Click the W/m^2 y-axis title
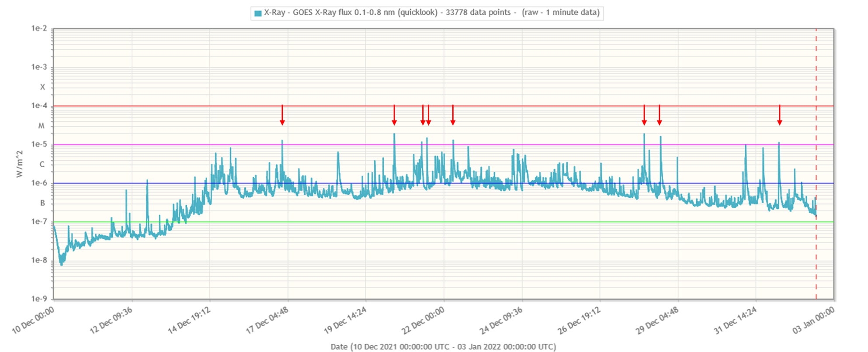Image resolution: width=868 pixels, height=352 pixels. (x=19, y=164)
